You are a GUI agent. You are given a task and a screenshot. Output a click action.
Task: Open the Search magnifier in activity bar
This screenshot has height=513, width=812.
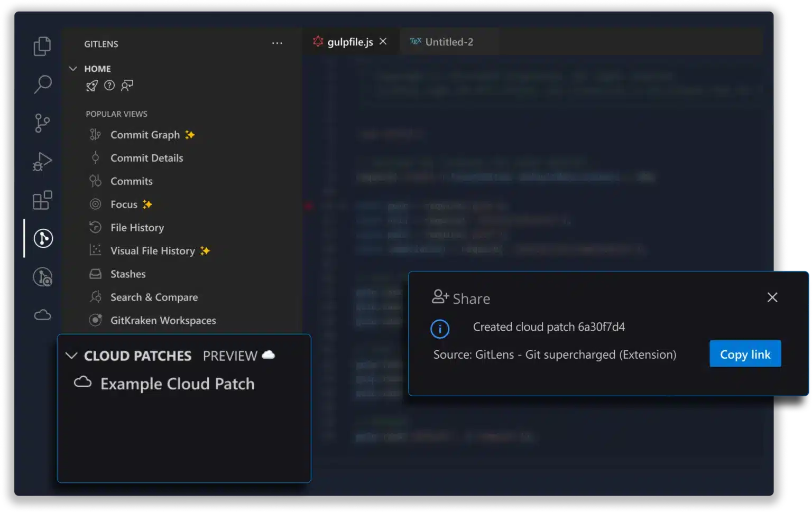(x=42, y=84)
